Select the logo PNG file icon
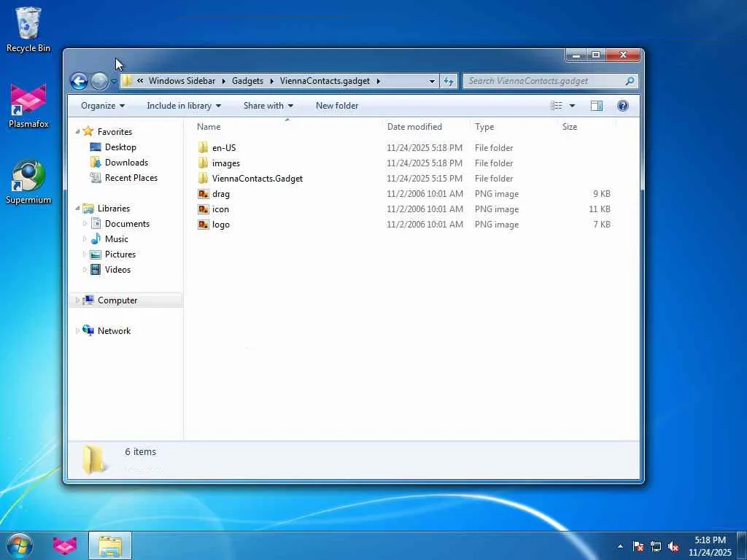747x560 pixels. coord(204,225)
